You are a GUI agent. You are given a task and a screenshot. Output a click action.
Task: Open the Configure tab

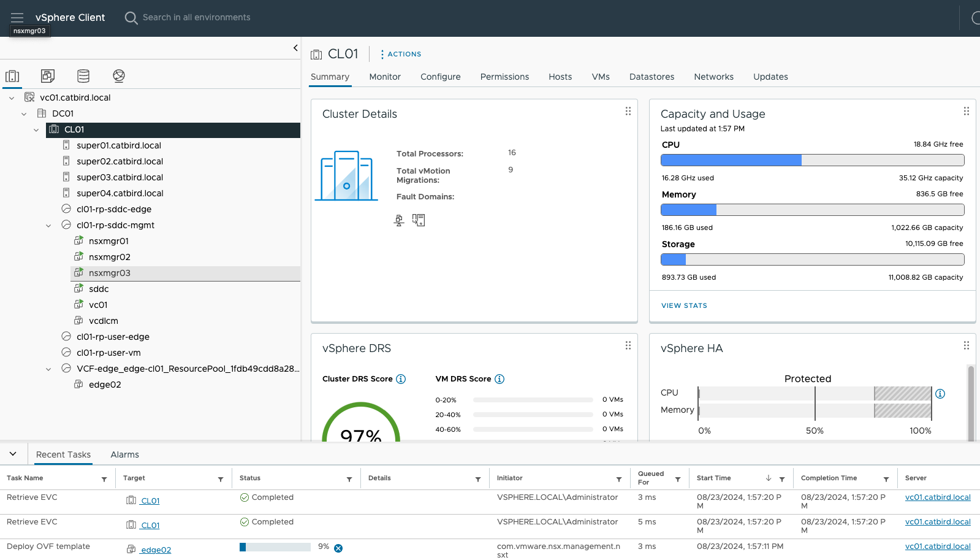(441, 77)
